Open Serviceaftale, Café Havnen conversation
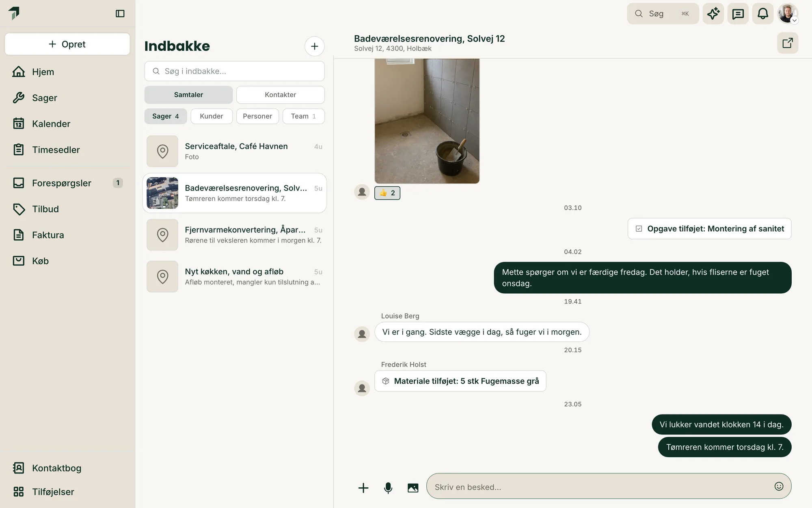812x508 pixels. (x=235, y=151)
